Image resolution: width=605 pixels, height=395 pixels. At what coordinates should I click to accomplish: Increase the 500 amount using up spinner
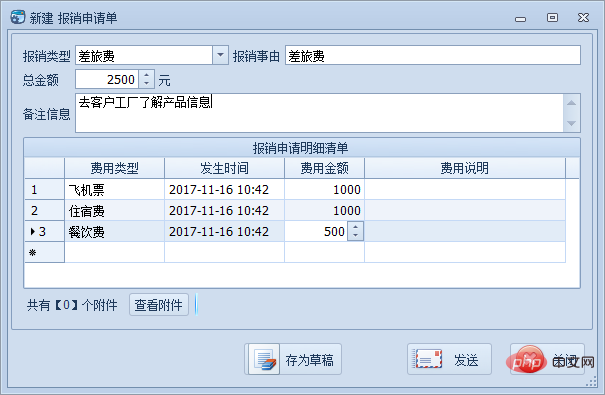click(355, 227)
